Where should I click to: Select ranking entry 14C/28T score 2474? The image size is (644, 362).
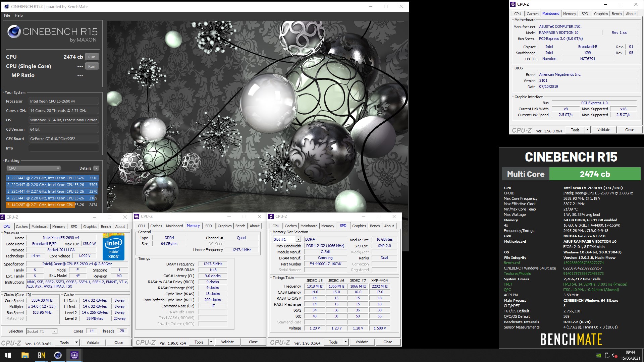(x=52, y=205)
